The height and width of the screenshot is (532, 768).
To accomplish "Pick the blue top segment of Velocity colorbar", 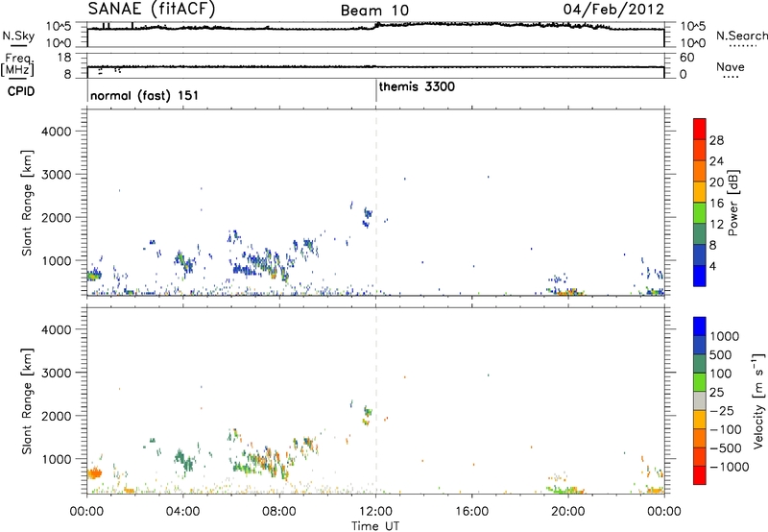I will click(x=700, y=326).
